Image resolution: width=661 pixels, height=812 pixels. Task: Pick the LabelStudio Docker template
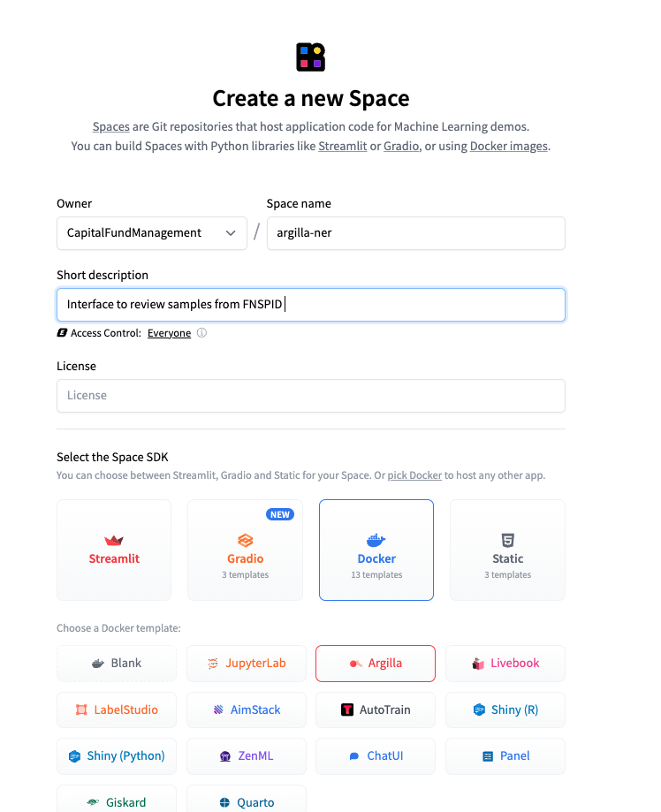pyautogui.click(x=116, y=710)
